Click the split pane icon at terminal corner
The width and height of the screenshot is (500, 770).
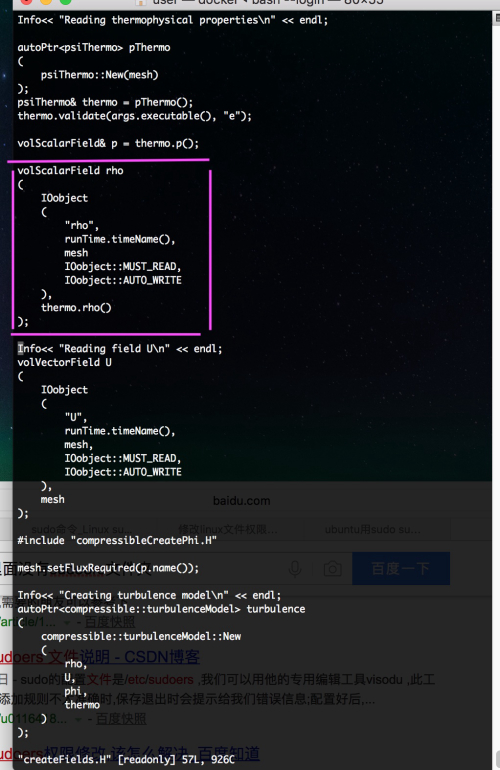point(497,18)
